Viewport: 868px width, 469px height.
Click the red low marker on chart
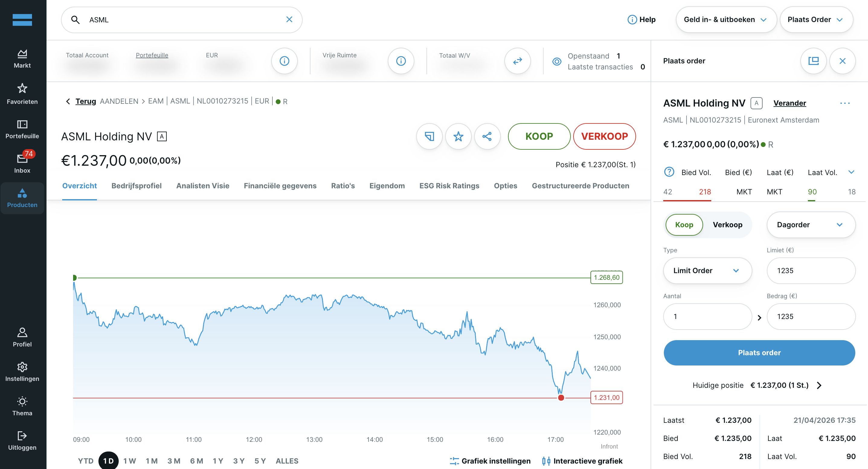561,398
